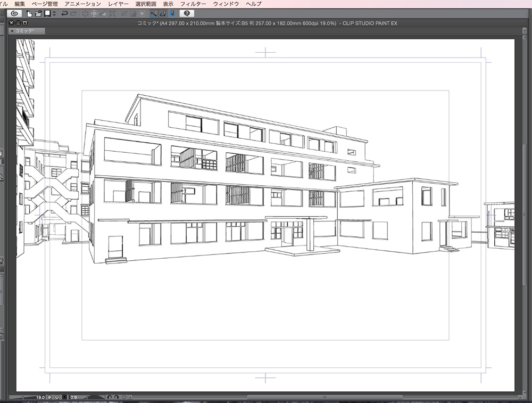Screen dimensions: 532x403
Task: Click the horizontal scrollbar right arrow
Action: point(520,397)
